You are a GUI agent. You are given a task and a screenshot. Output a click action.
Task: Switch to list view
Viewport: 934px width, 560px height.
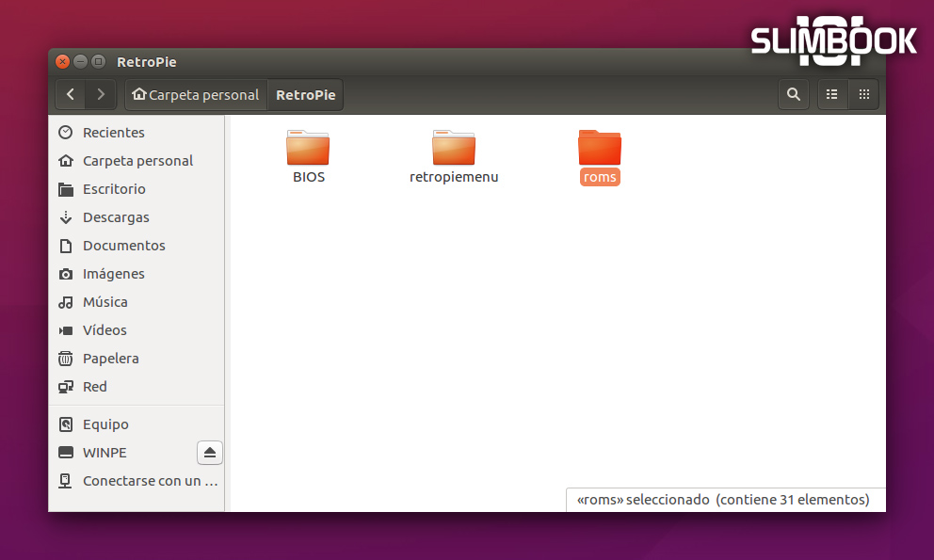click(x=832, y=94)
